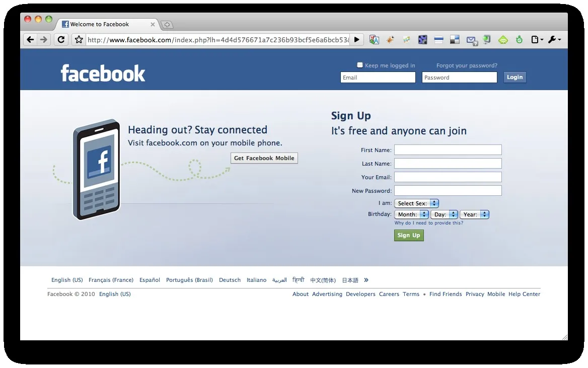
Task: Open the translate extension icon
Action: point(374,39)
